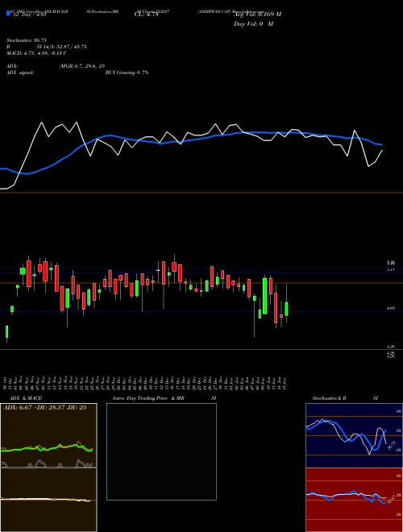The width and height of the screenshot is (403, 532).
Task: Click the ADX & MACD indicator chart panel
Action: pyautogui.click(x=48, y=468)
